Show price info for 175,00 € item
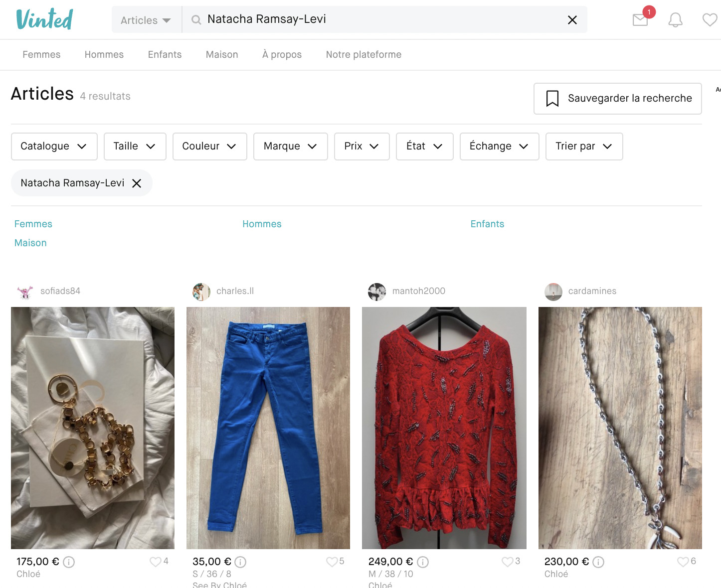The image size is (721, 588). (69, 562)
